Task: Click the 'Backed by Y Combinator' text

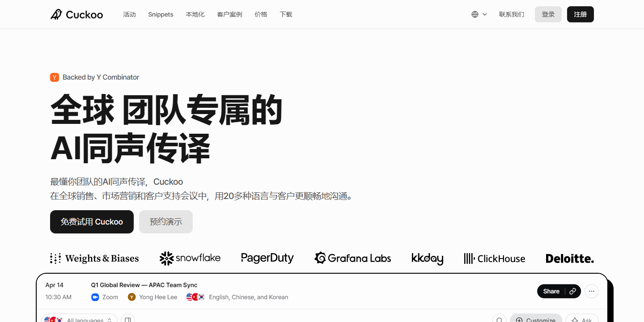Action: point(101,77)
